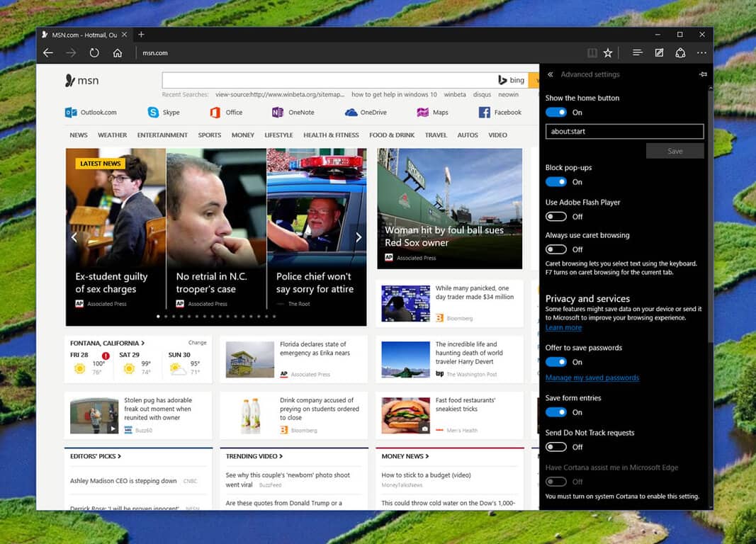The height and width of the screenshot is (544, 756).
Task: Expand Fontana, California weather location
Action: click(107, 343)
